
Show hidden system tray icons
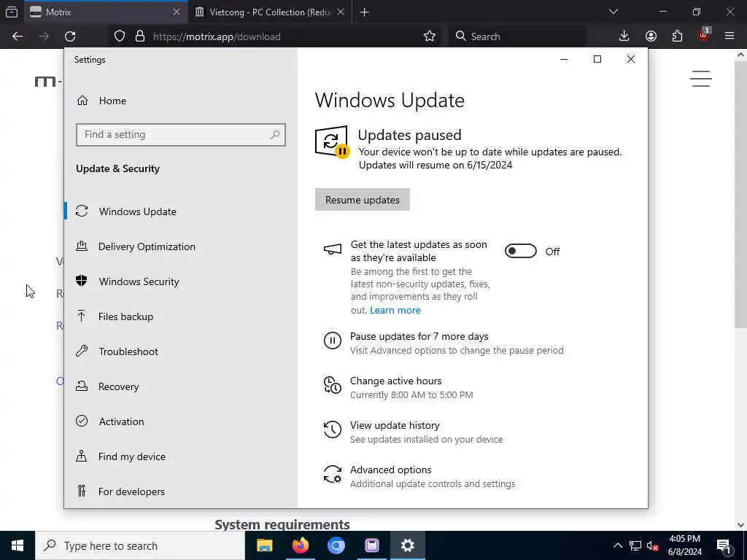[x=617, y=545]
